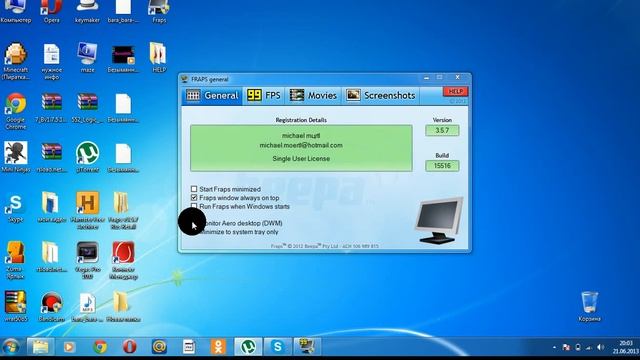Open the volume control in system tray

tap(600, 347)
